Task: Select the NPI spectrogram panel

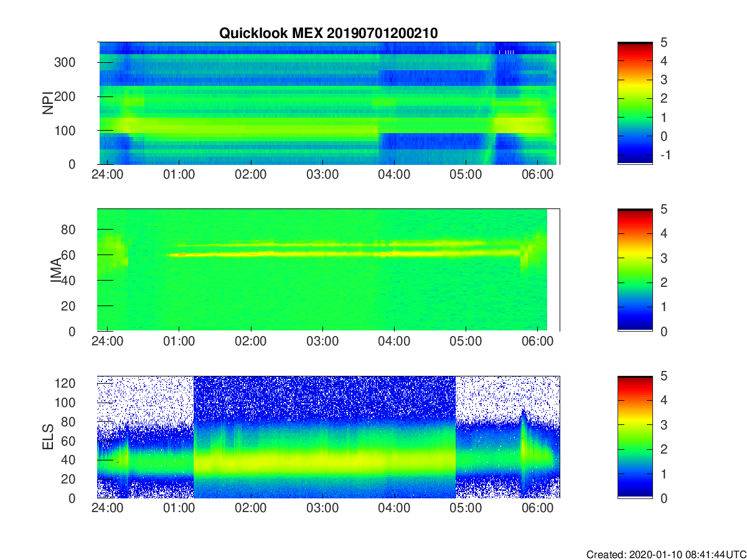Action: tap(328, 103)
